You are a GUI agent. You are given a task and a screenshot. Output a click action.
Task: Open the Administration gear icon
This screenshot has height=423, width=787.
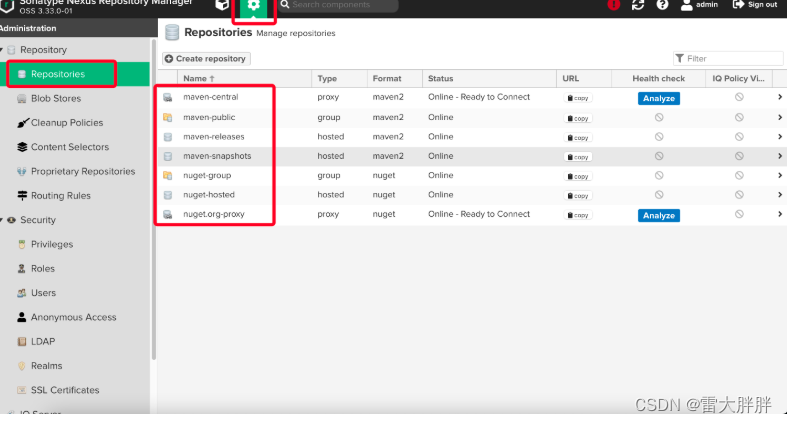click(x=253, y=6)
